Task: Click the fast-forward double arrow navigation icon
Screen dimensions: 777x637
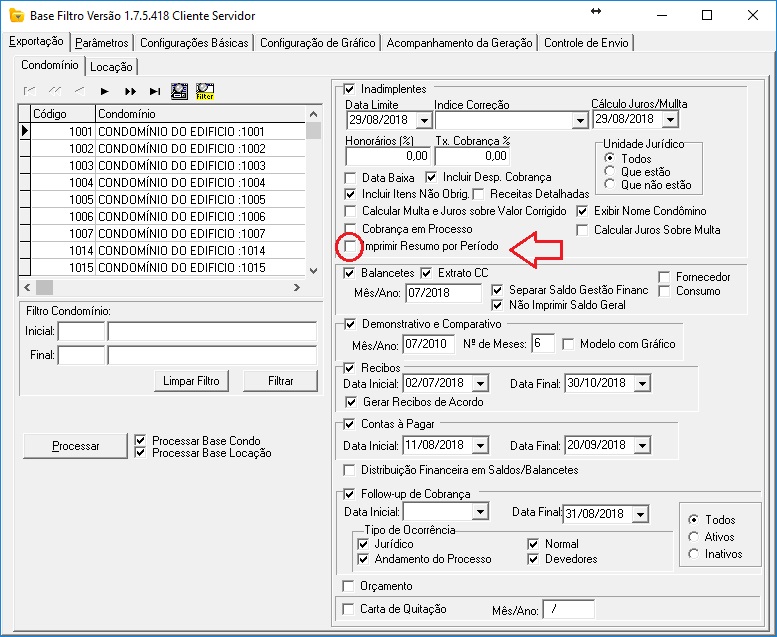Action: coord(130,92)
